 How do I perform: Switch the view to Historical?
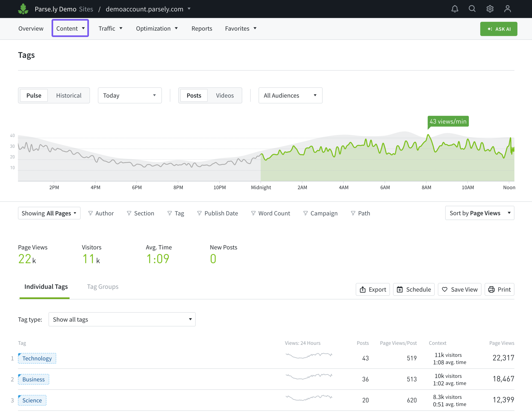point(69,95)
